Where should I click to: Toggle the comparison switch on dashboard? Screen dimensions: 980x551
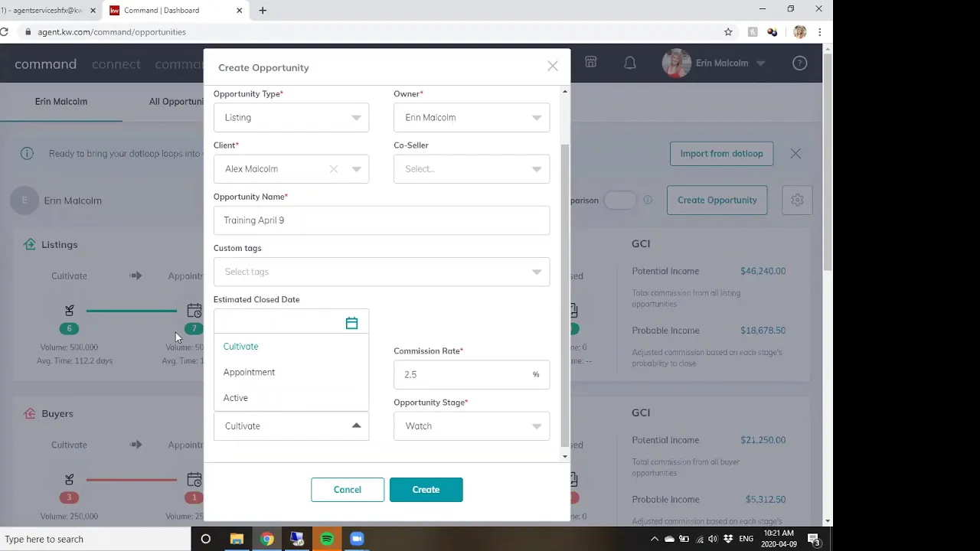(619, 200)
